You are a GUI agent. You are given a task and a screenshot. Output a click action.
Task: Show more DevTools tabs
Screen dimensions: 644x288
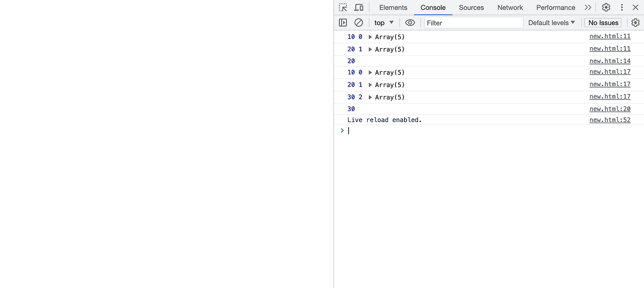(x=588, y=8)
